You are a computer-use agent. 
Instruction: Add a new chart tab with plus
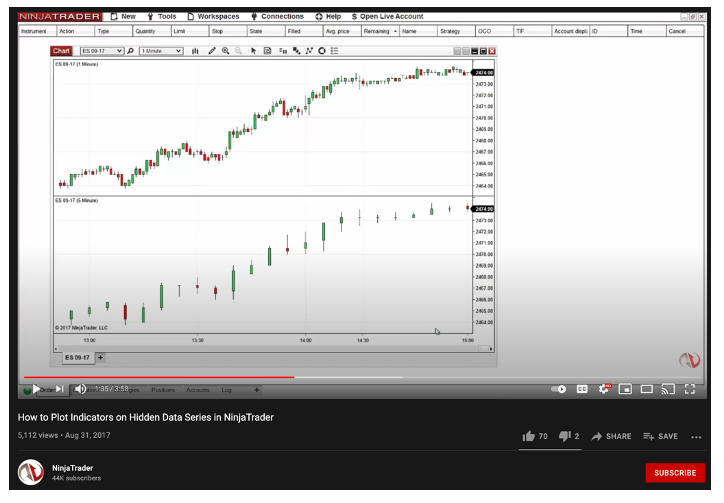(100, 358)
